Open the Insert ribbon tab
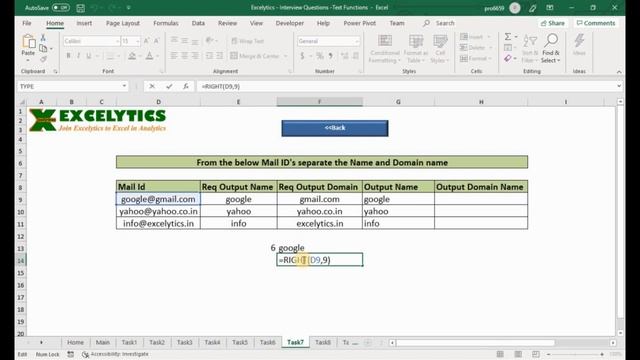Image resolution: width=640 pixels, height=360 pixels. 84,23
